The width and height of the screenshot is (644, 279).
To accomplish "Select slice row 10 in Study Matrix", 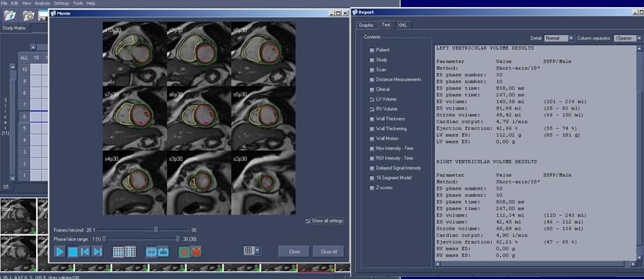I will click(x=24, y=69).
